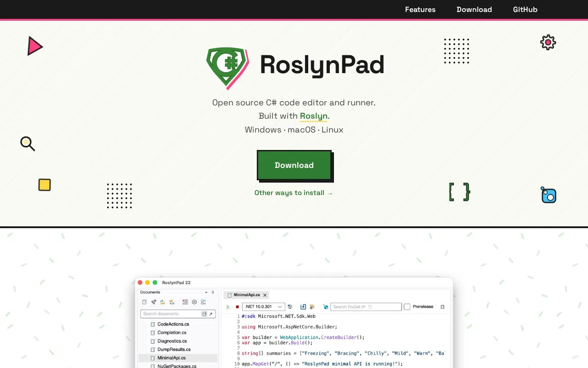Click the code line '#:sdk Microsoft.NET.Sdk.Web'
Image resolution: width=588 pixels, height=368 pixels.
tap(278, 316)
